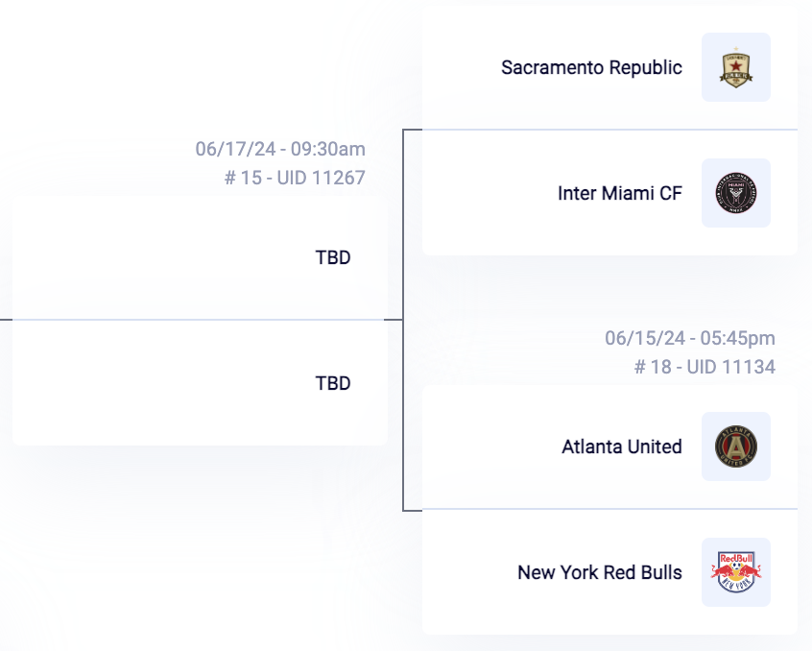
Task: Open the Inter Miami CF match card row
Action: point(609,193)
